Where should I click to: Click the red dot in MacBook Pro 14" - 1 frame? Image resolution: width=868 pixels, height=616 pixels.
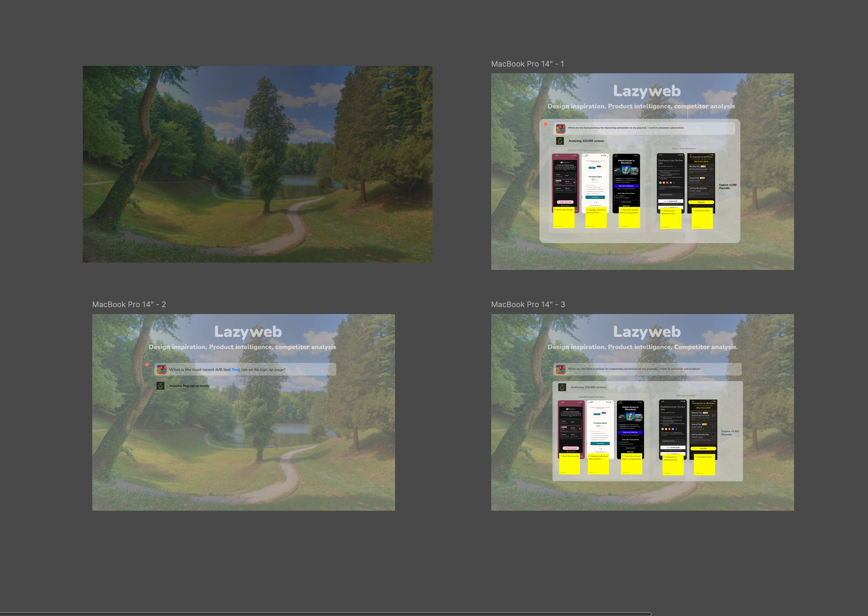click(x=546, y=124)
